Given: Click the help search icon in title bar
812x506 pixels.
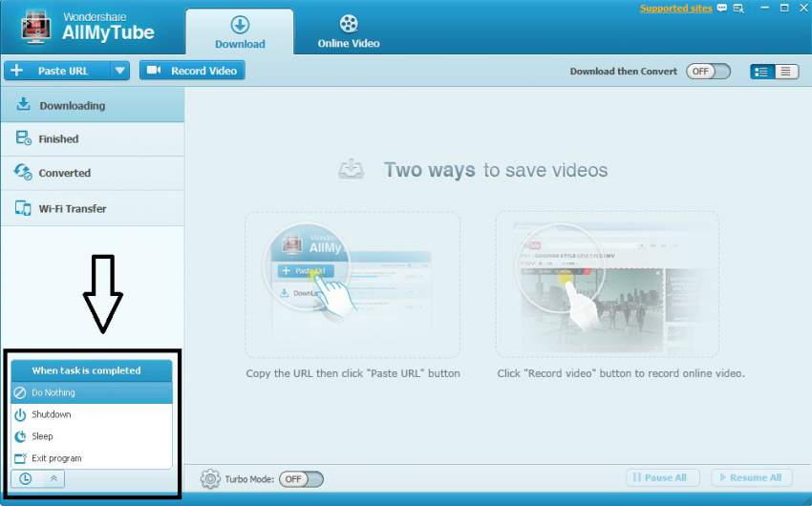Looking at the screenshot, I should click(738, 9).
